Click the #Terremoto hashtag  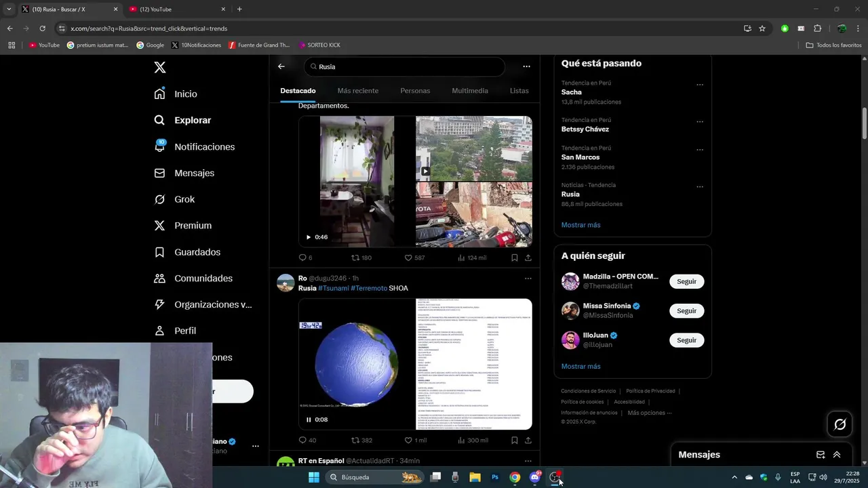click(x=369, y=288)
